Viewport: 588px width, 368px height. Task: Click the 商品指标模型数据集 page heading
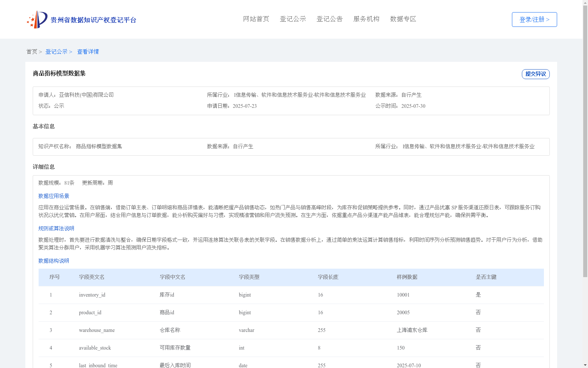59,74
